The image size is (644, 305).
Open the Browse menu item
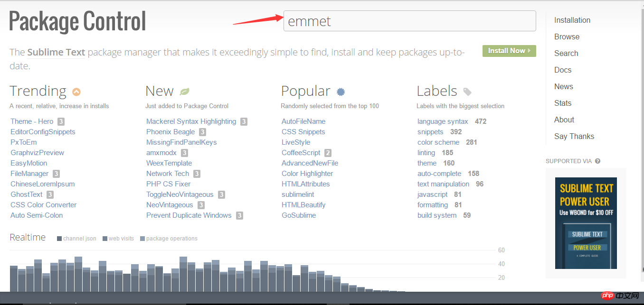point(567,37)
